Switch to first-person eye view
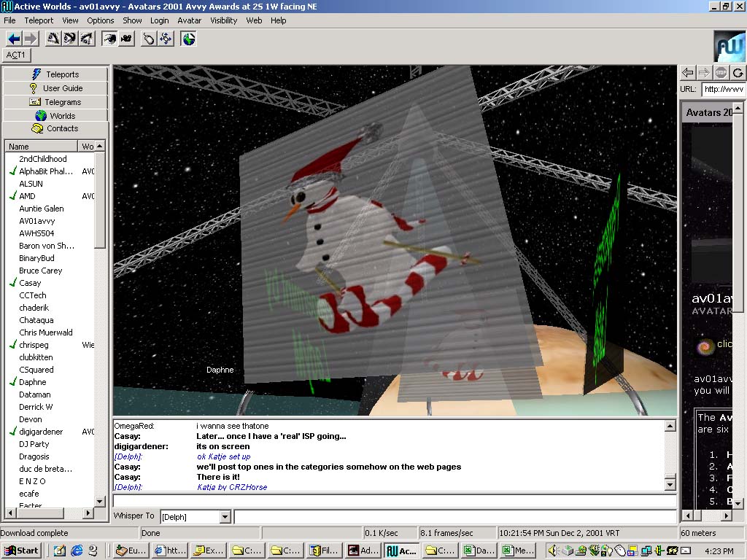 click(x=109, y=39)
